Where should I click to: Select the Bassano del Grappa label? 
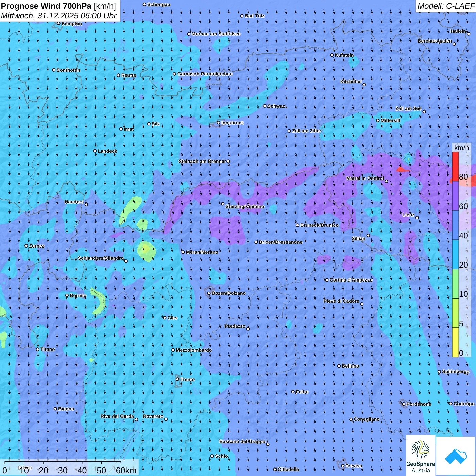242,441
